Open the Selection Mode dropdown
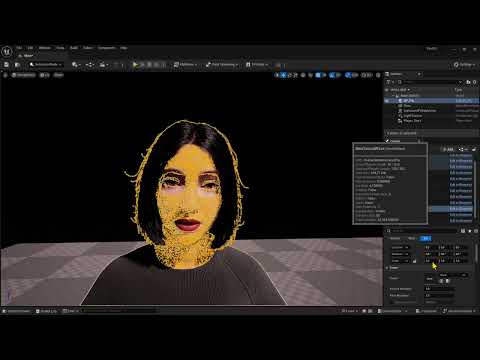480x360 pixels. tap(46, 65)
